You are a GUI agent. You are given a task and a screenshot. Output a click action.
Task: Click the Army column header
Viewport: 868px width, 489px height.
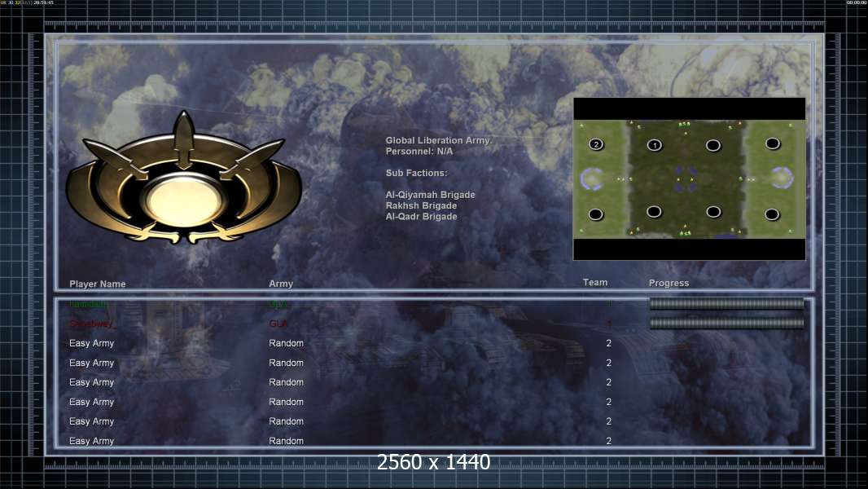tap(281, 284)
